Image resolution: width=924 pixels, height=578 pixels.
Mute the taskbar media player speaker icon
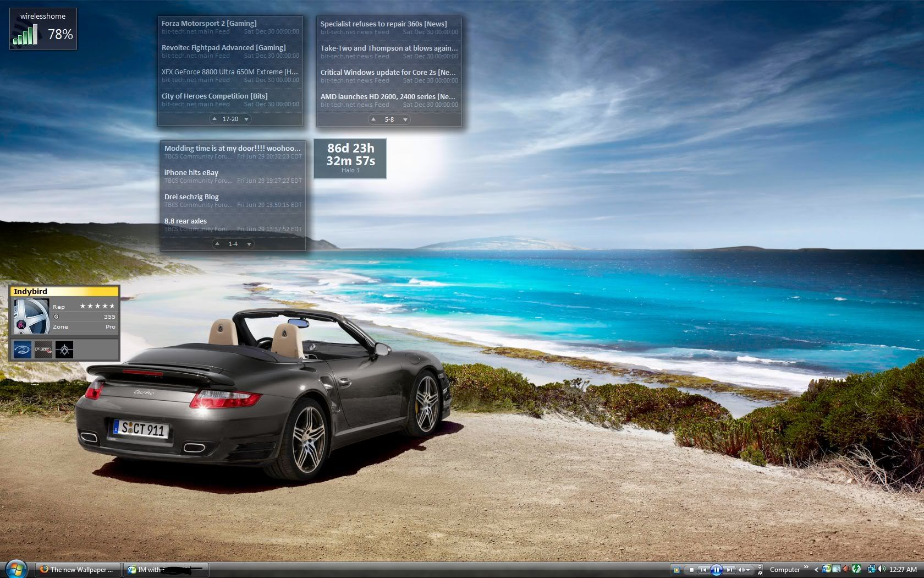[741, 570]
